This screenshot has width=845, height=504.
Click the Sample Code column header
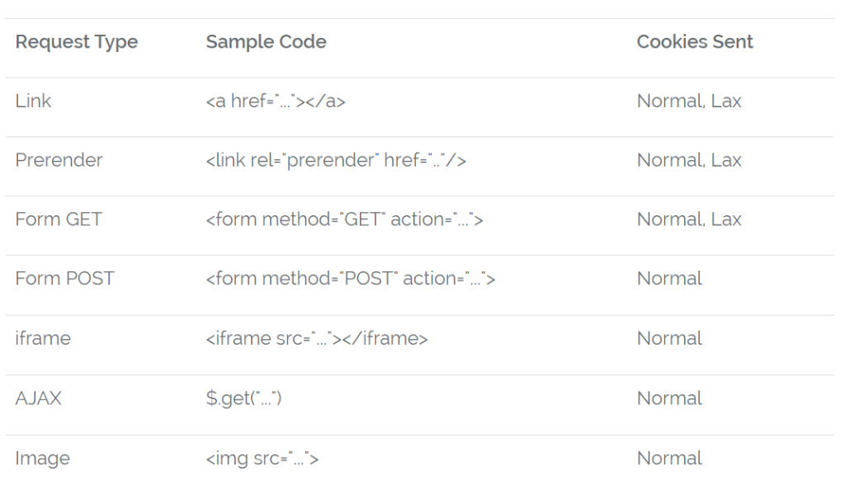tap(266, 42)
